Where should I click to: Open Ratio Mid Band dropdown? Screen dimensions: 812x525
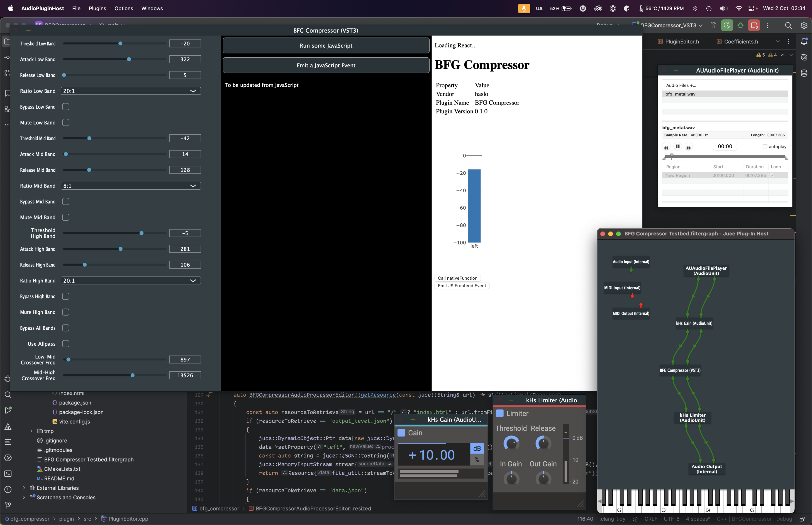131,186
